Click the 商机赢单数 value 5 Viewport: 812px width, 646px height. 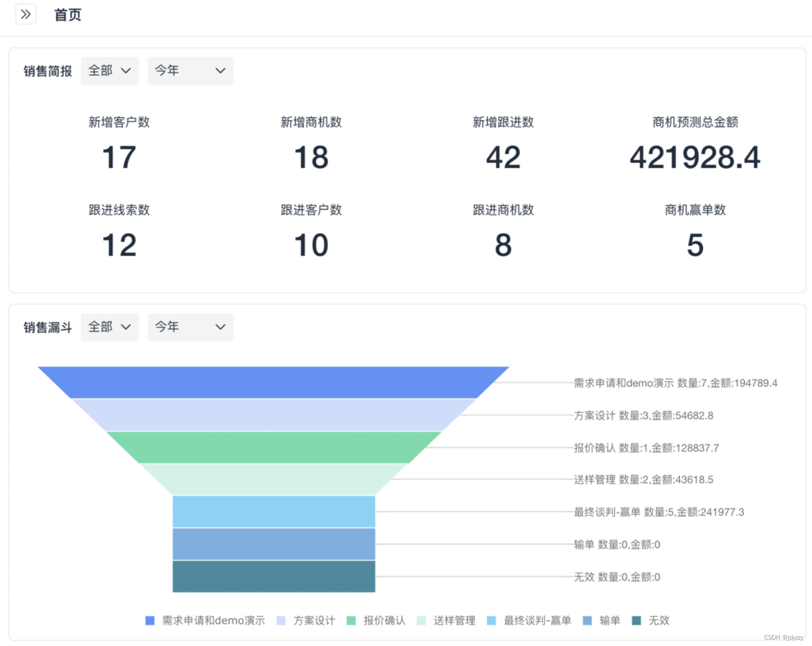pos(695,245)
